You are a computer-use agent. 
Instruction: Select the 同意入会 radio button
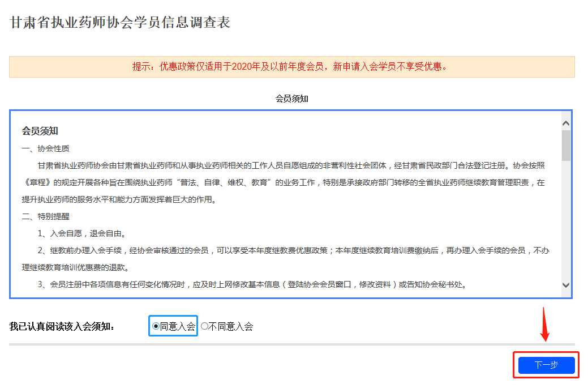156,326
